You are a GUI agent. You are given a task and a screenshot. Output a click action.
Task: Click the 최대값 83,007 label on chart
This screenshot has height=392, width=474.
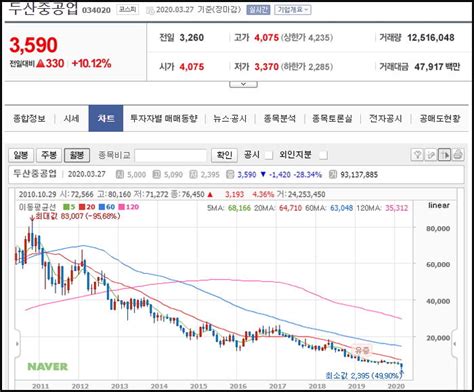tap(78, 216)
